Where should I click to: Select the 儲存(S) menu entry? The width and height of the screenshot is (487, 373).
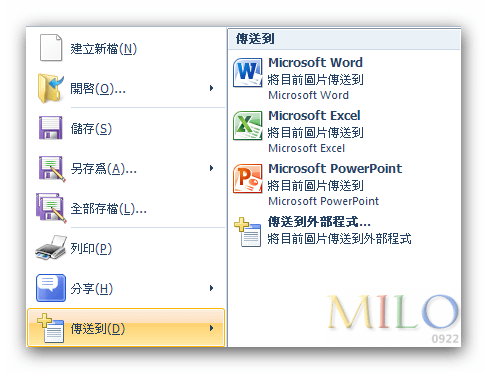[x=126, y=128]
